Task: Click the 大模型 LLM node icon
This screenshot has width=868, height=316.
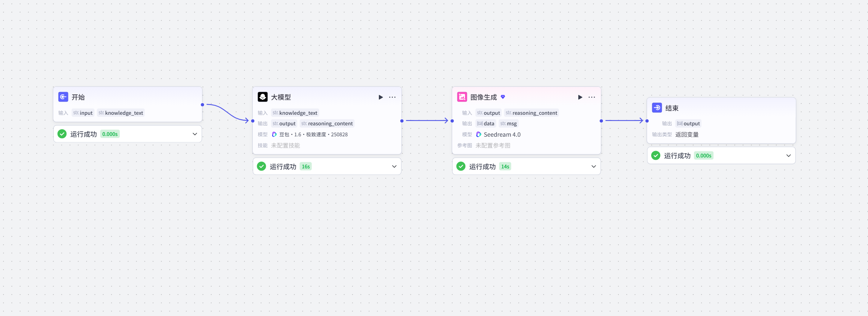Action: coord(263,97)
